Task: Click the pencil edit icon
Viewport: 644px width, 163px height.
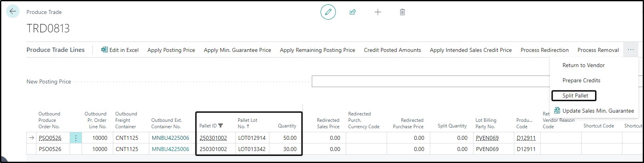Action: pyautogui.click(x=328, y=12)
